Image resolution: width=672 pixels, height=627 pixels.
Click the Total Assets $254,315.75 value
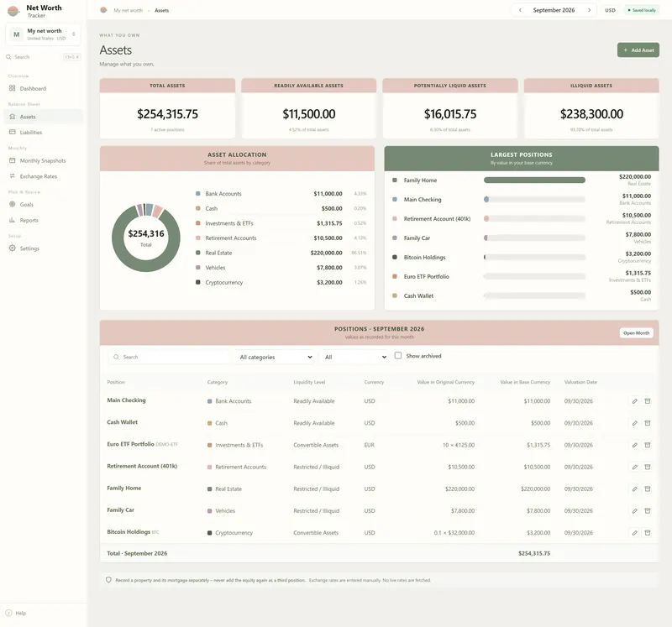(x=167, y=114)
